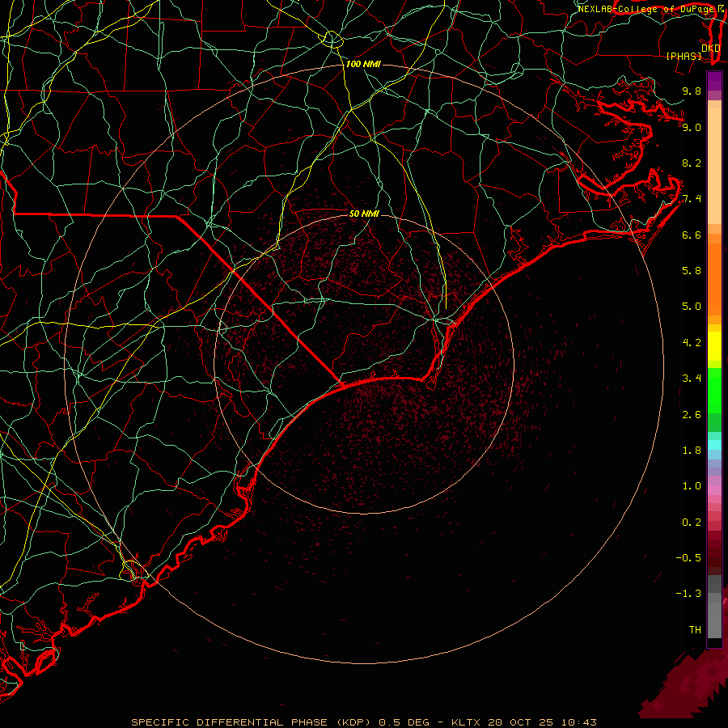Click the 9.8 value on the color scale
The width and height of the screenshot is (728, 728).
(x=692, y=91)
